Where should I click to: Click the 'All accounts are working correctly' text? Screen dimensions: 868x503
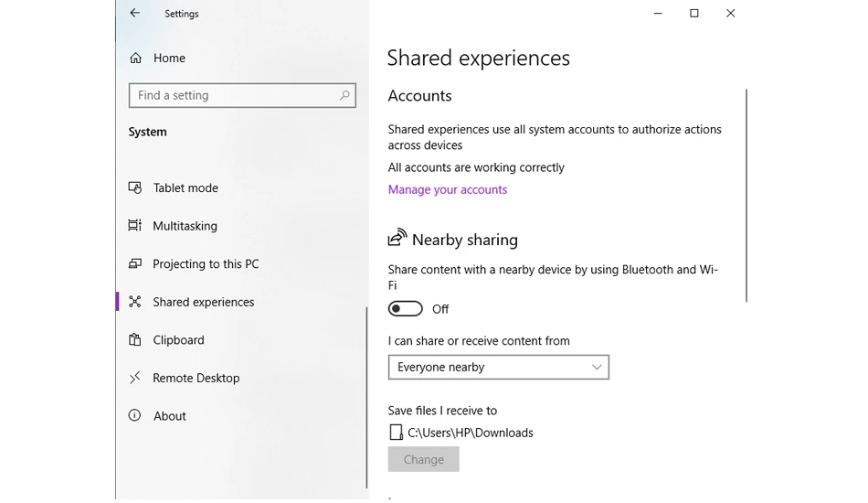[x=476, y=167]
